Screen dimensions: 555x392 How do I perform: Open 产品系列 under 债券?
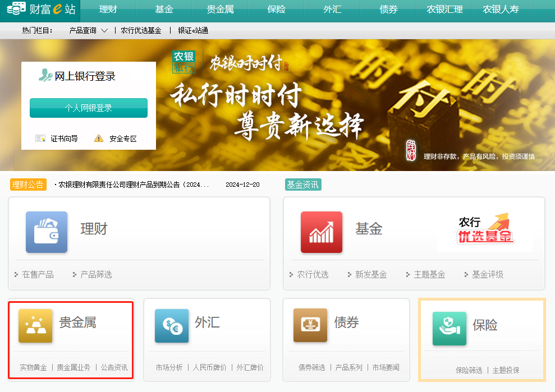pos(348,367)
